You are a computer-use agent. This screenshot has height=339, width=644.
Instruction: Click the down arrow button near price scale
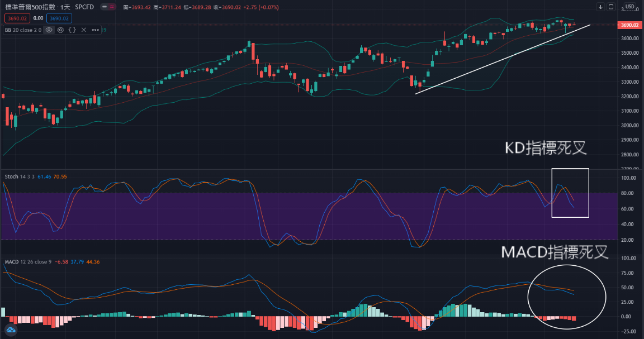600,7
